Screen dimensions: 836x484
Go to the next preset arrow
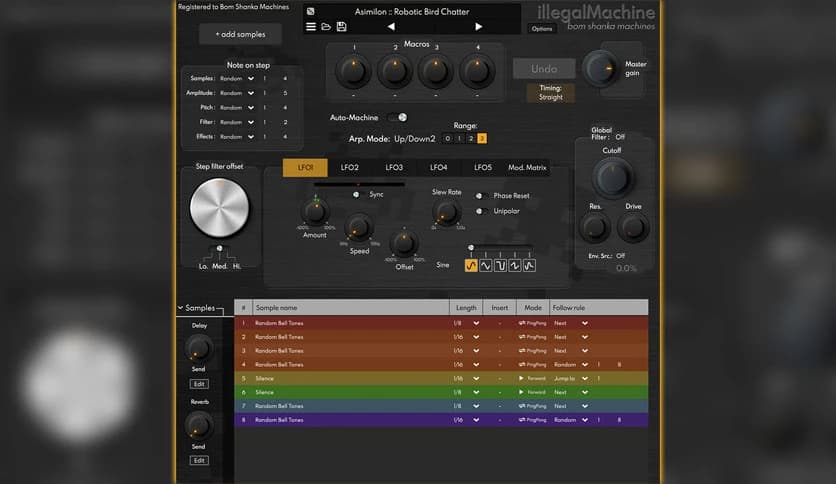click(479, 26)
